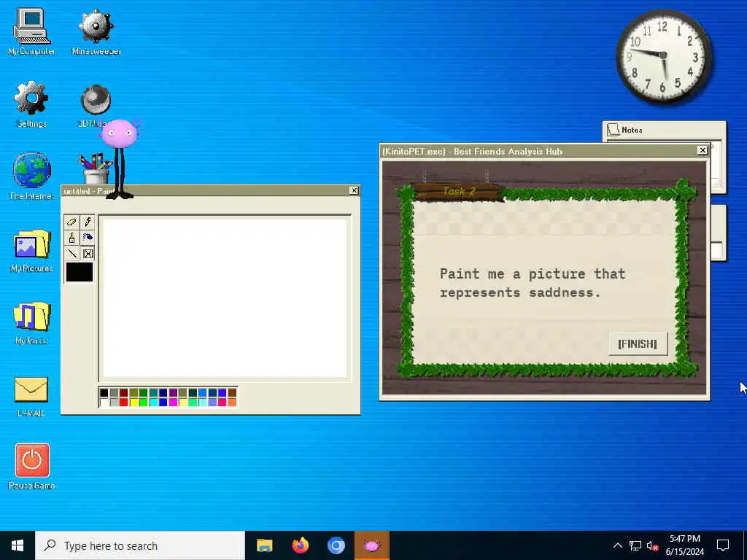747x560 pixels.
Task: Choose the paint brush tool
Action: 71,238
